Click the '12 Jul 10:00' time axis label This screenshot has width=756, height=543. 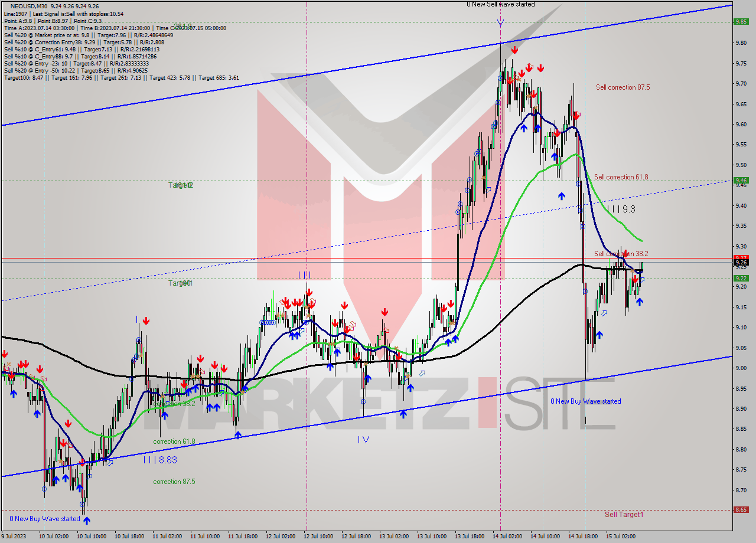click(x=318, y=537)
